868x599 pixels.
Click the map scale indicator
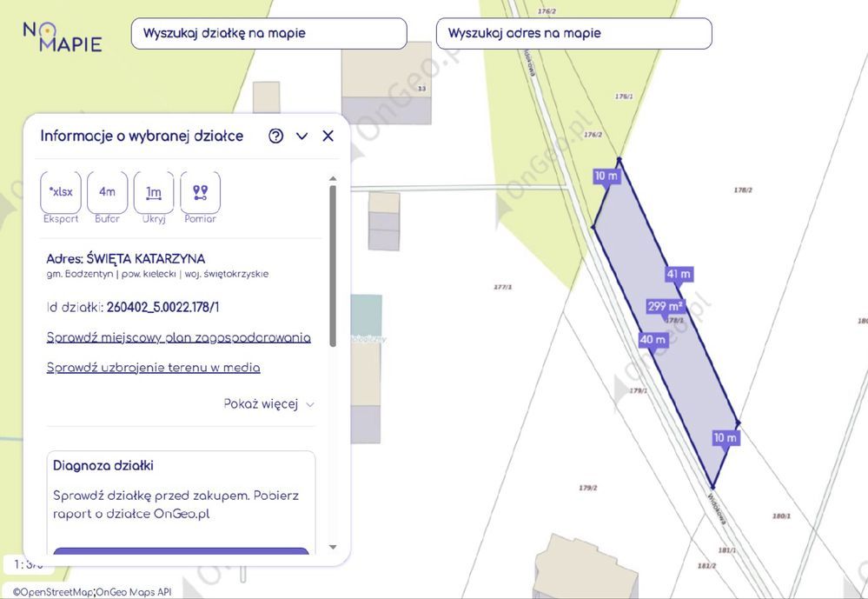[x=28, y=564]
